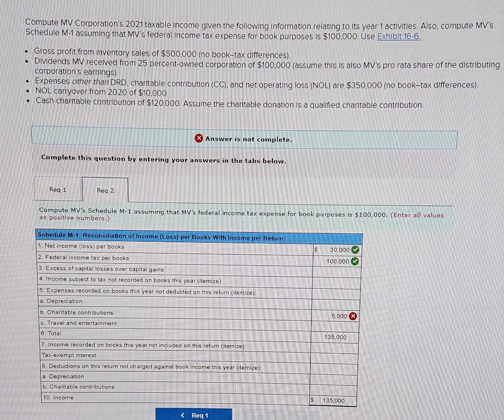Click the 6. Total amount cell showing 135,000
The height and width of the screenshot is (420, 504).
(335, 337)
